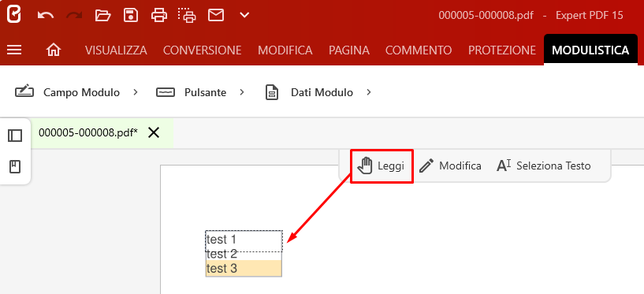Click the Redo arrow icon
The image size is (644, 294).
click(74, 16)
